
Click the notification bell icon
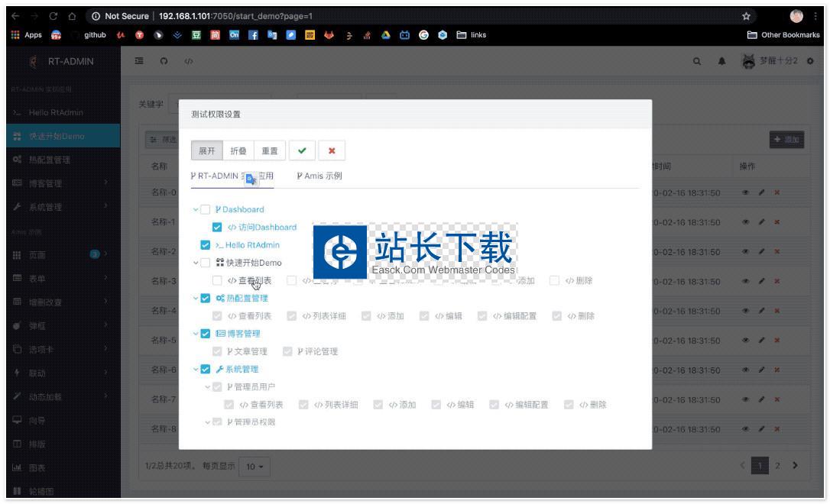[x=721, y=61]
